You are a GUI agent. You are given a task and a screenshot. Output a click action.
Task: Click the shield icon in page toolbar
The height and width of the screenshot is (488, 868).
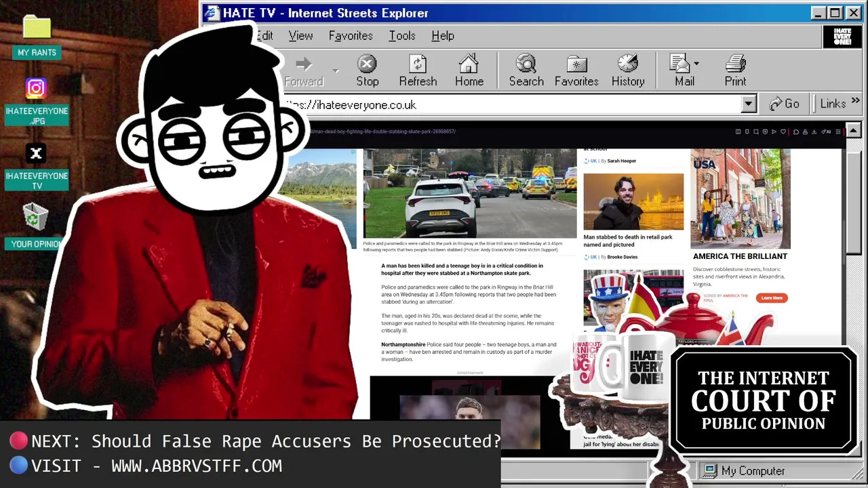tap(765, 131)
